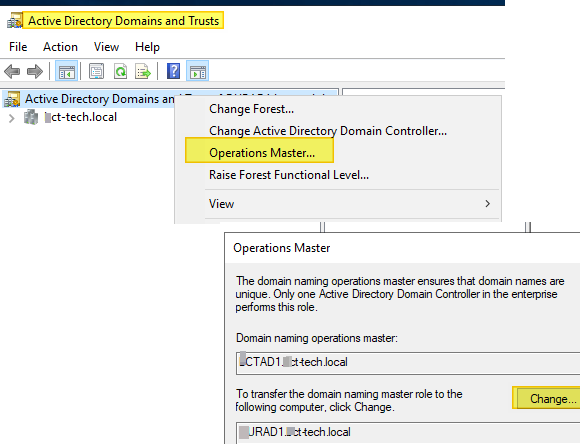Viewport: 580px width, 444px height.
Task: Click the Refresh toolbar icon
Action: [x=120, y=71]
